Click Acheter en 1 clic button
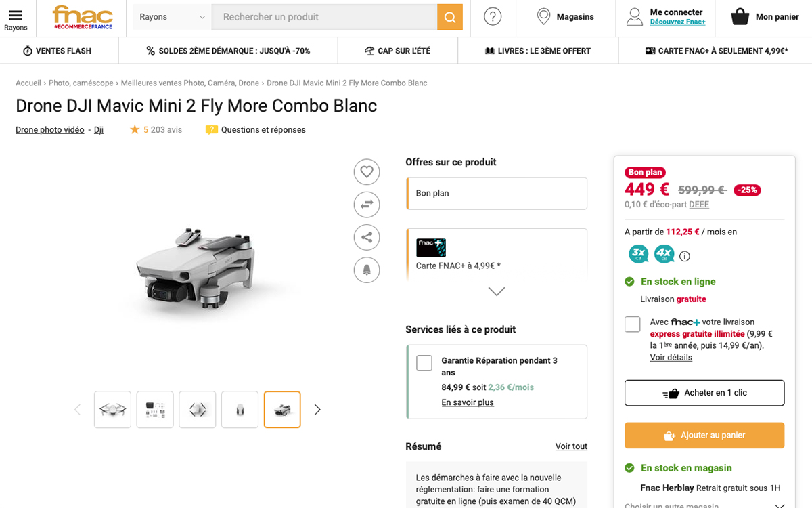Viewport: 812px width, 508px height. tap(704, 393)
